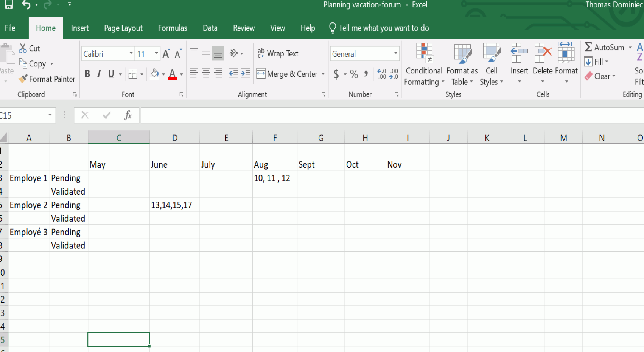Toggle Bold formatting

coord(87,74)
